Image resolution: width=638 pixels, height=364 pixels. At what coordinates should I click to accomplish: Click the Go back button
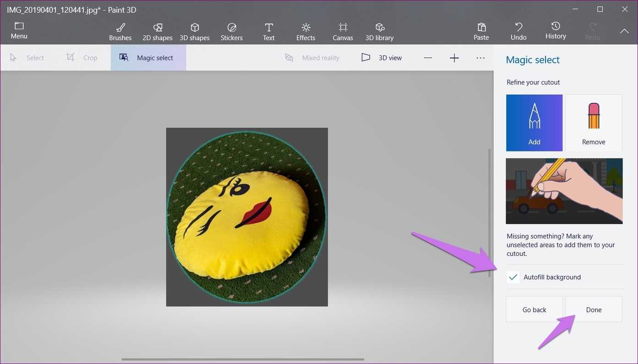[534, 310]
